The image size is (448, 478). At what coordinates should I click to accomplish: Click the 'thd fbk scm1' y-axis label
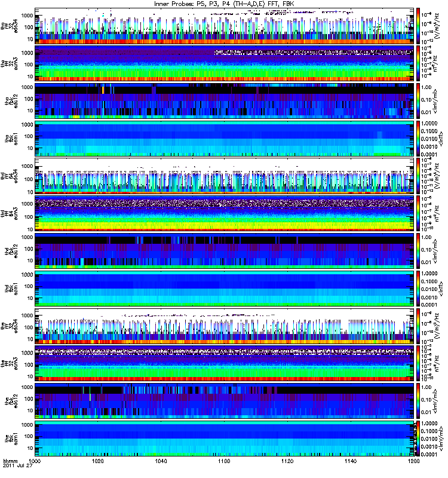tap(11, 289)
